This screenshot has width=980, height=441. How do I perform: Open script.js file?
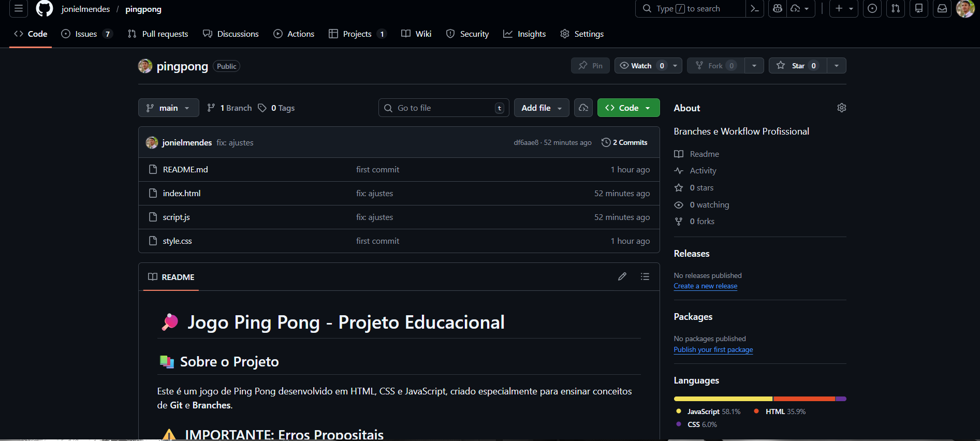click(x=177, y=217)
